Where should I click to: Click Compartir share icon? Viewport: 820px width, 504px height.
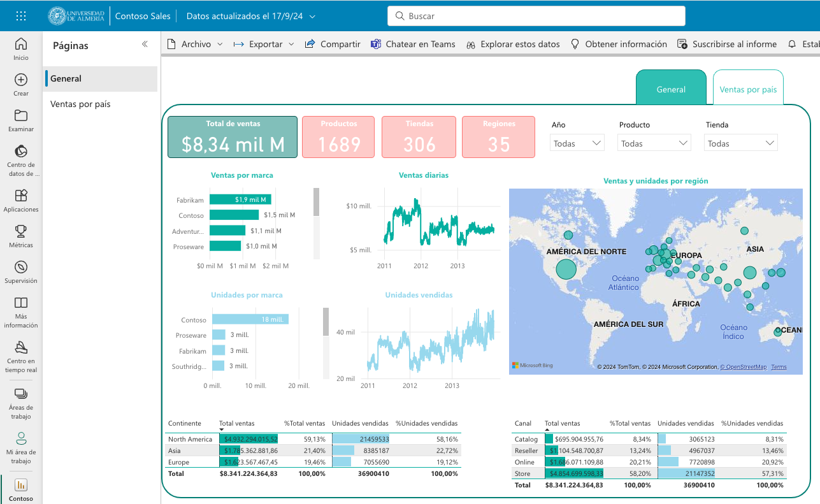(x=310, y=44)
